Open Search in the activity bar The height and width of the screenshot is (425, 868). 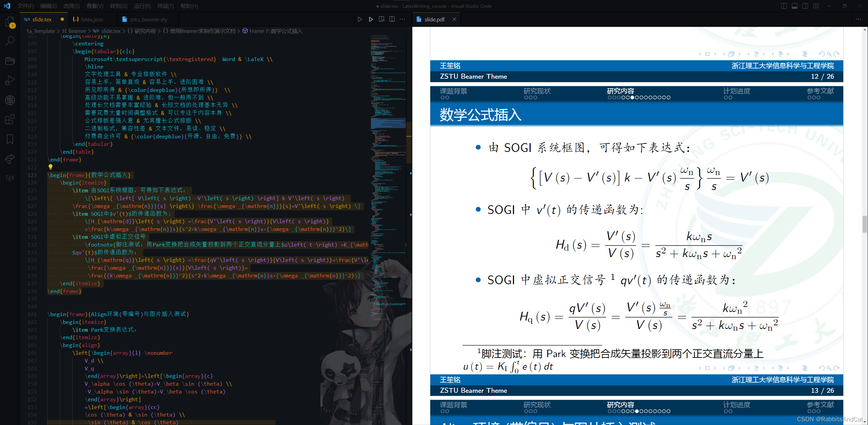[10, 41]
